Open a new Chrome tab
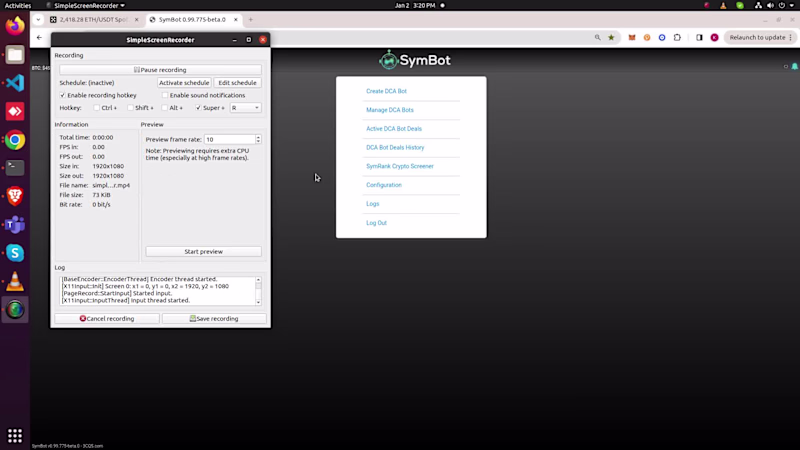The width and height of the screenshot is (800, 450). point(251,19)
